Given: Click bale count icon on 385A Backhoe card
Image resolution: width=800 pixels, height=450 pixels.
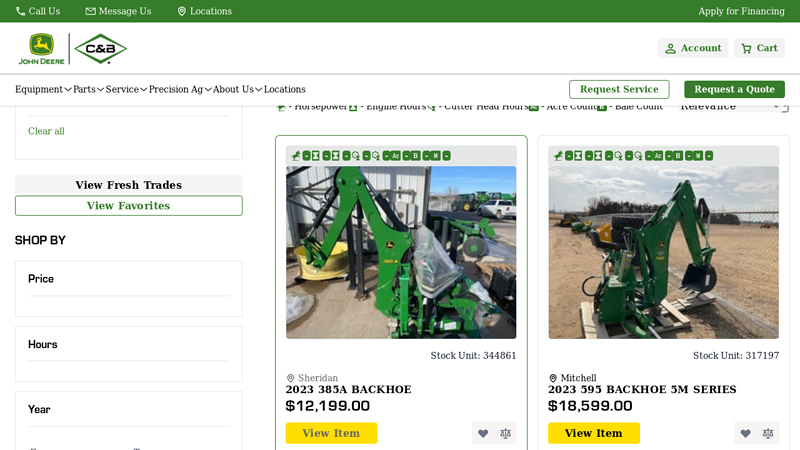Looking at the screenshot, I should click(x=415, y=156).
